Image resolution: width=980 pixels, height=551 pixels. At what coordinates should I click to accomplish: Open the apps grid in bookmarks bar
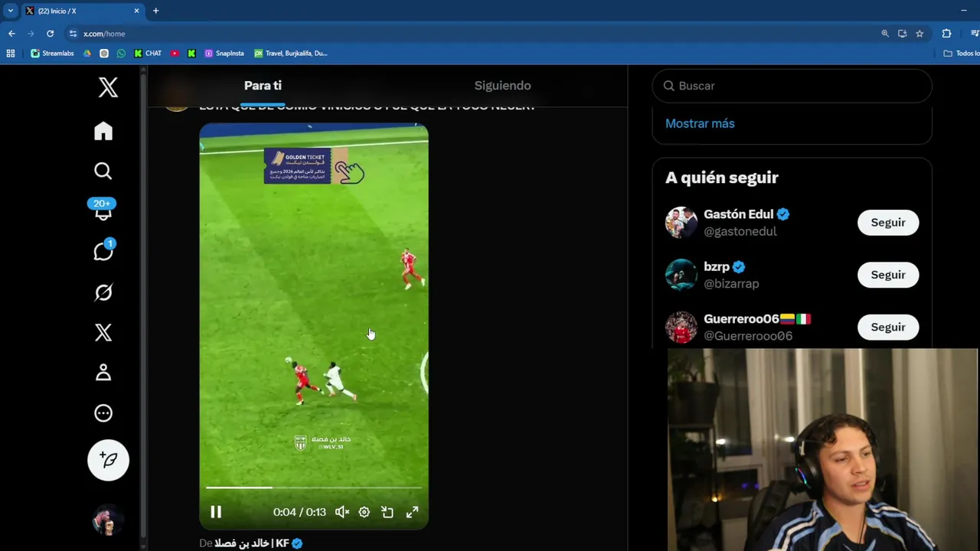[11, 54]
